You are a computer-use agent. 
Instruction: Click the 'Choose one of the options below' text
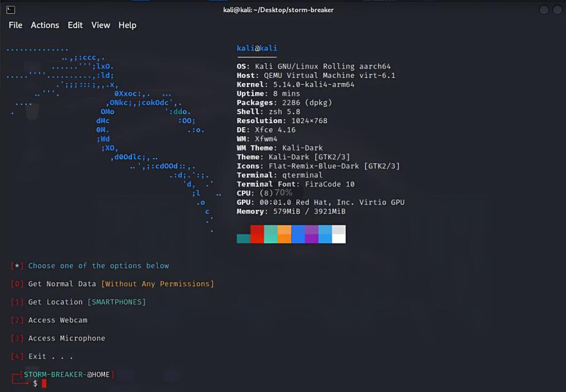tap(99, 266)
